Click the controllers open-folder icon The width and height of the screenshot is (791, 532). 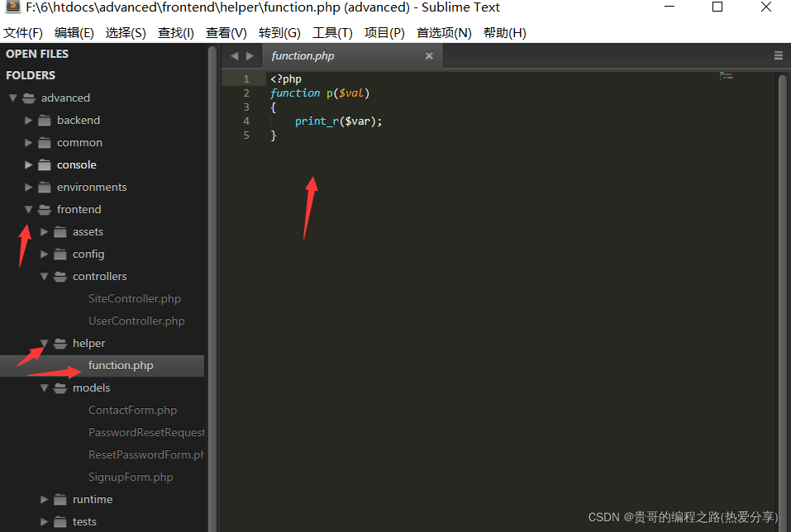coord(60,277)
